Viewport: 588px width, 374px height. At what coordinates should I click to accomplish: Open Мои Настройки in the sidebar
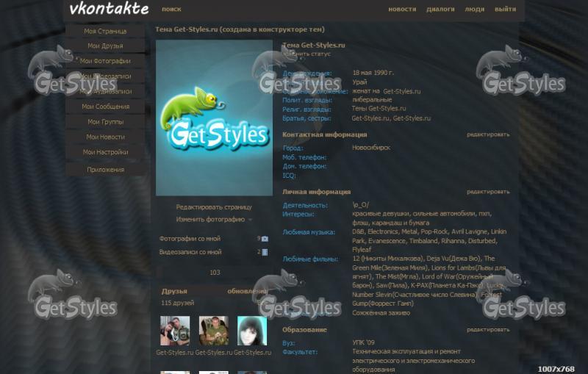[x=105, y=152]
